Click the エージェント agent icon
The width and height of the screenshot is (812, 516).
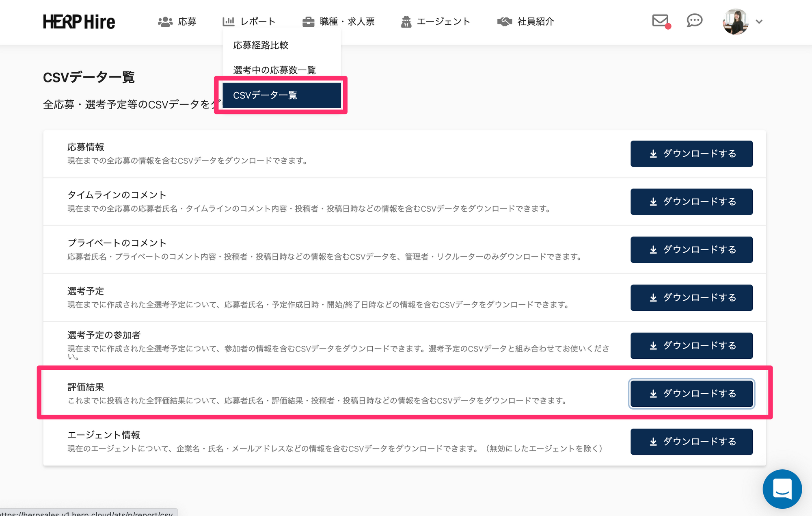coord(406,22)
